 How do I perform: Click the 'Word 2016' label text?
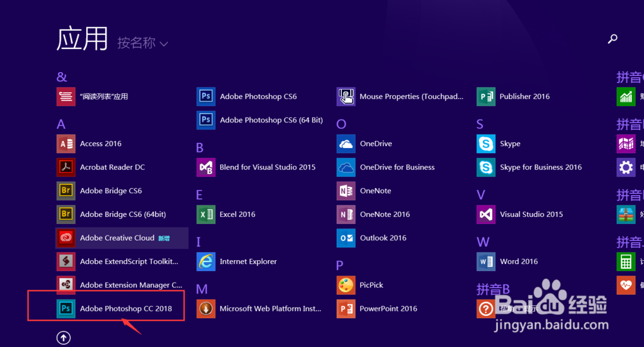click(x=518, y=261)
